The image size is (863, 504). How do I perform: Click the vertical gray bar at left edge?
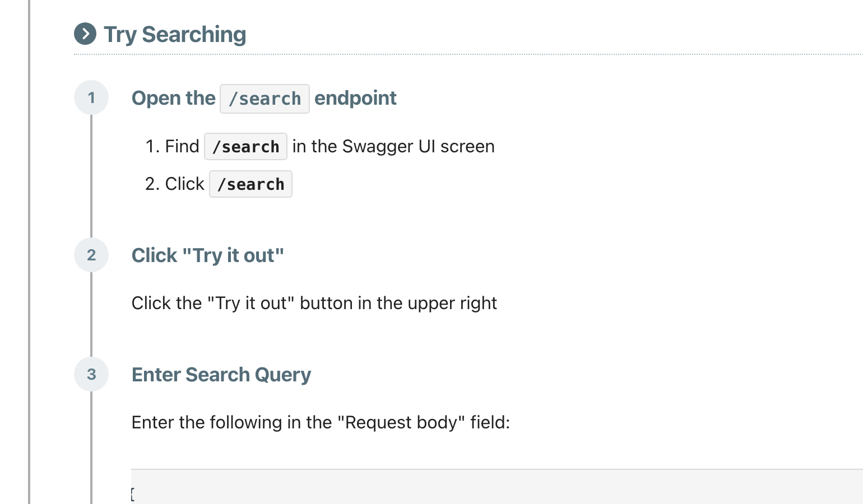point(29,252)
